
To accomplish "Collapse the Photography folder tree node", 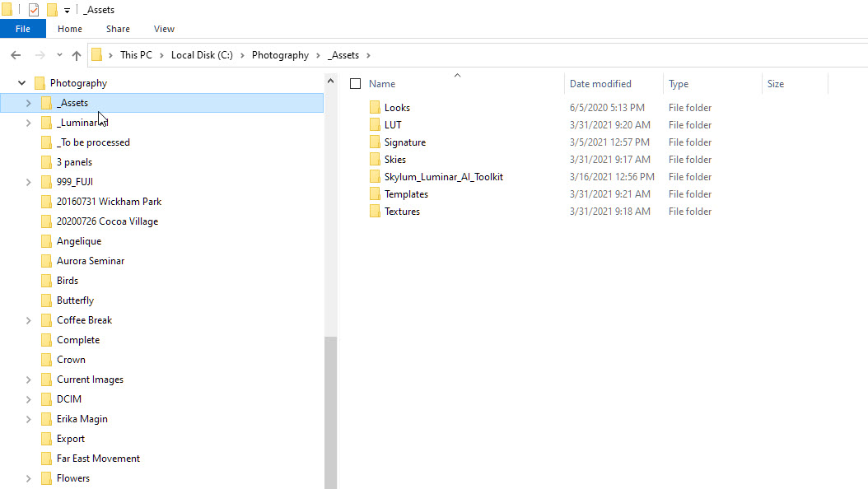I will (x=21, y=83).
